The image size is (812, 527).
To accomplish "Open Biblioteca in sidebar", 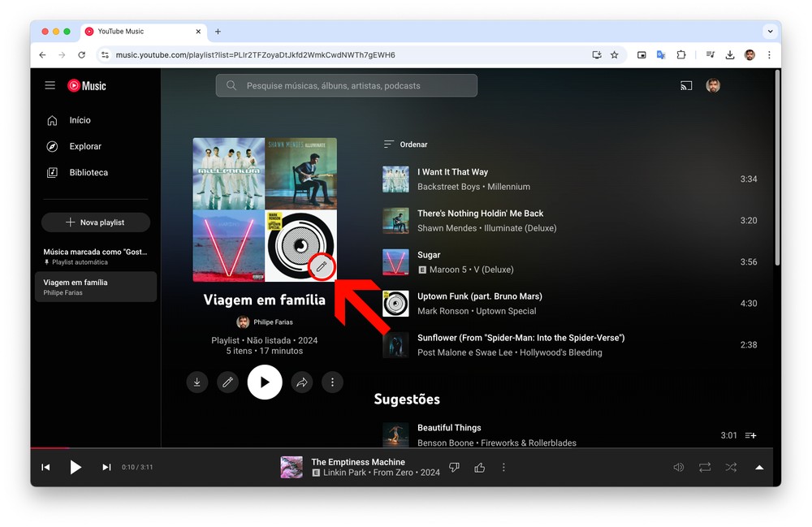I will tap(89, 172).
